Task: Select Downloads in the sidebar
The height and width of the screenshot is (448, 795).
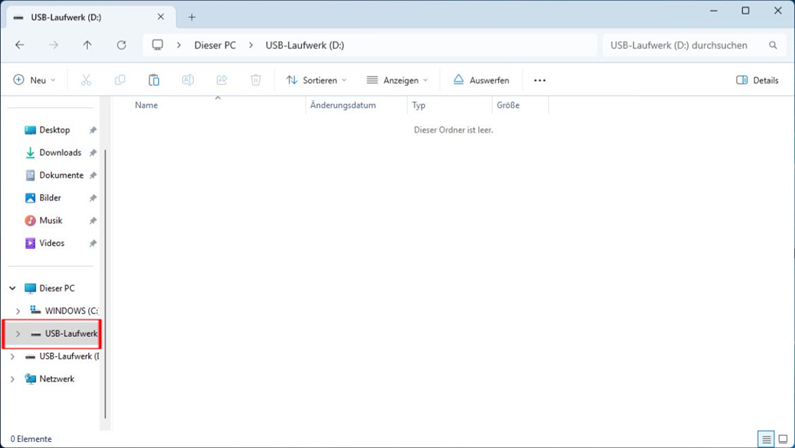Action: click(x=60, y=153)
